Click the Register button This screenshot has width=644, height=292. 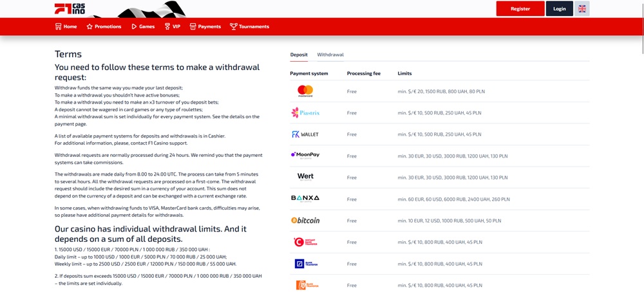coord(520,8)
